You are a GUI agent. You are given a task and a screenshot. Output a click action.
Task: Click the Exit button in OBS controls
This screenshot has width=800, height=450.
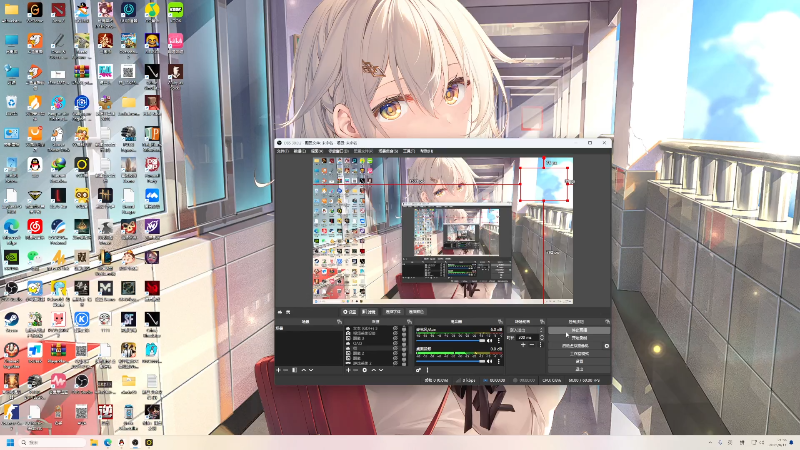(579, 369)
